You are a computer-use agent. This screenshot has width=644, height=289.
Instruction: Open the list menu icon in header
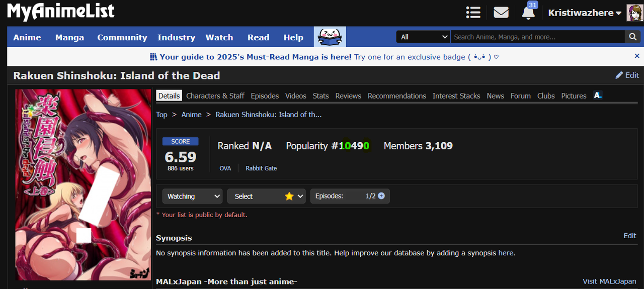tap(473, 13)
